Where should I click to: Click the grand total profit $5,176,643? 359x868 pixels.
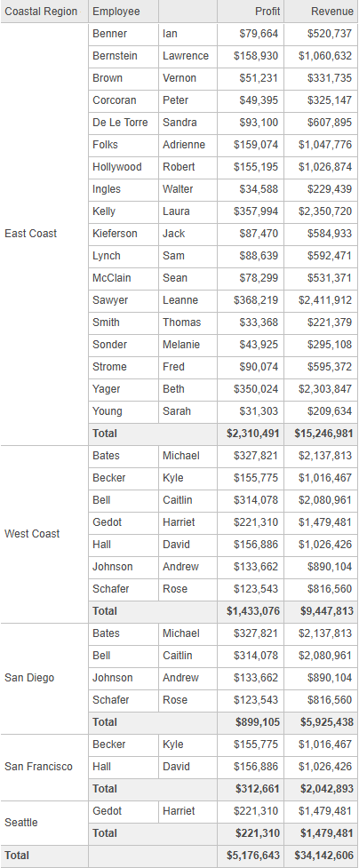[251, 856]
